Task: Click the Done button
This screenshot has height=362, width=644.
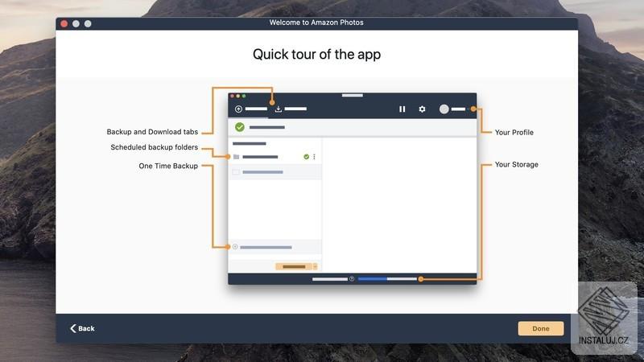Action: pyautogui.click(x=540, y=328)
